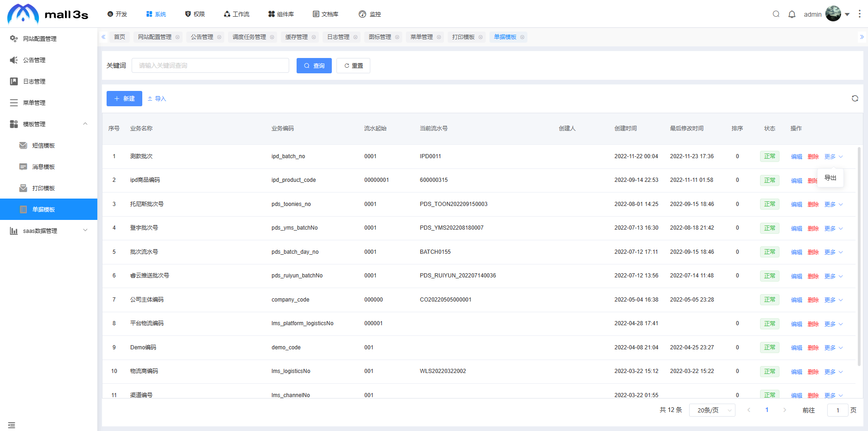The width and height of the screenshot is (868, 431).
Task: Toggle the sidebar collapse icon at bottom
Action: point(12,425)
